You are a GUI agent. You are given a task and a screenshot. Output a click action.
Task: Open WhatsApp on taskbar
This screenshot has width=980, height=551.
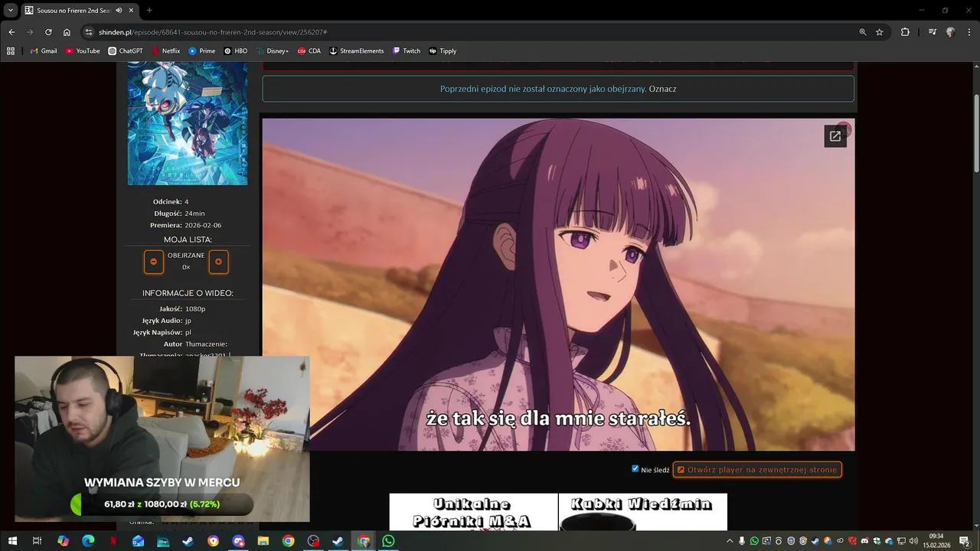pos(388,541)
